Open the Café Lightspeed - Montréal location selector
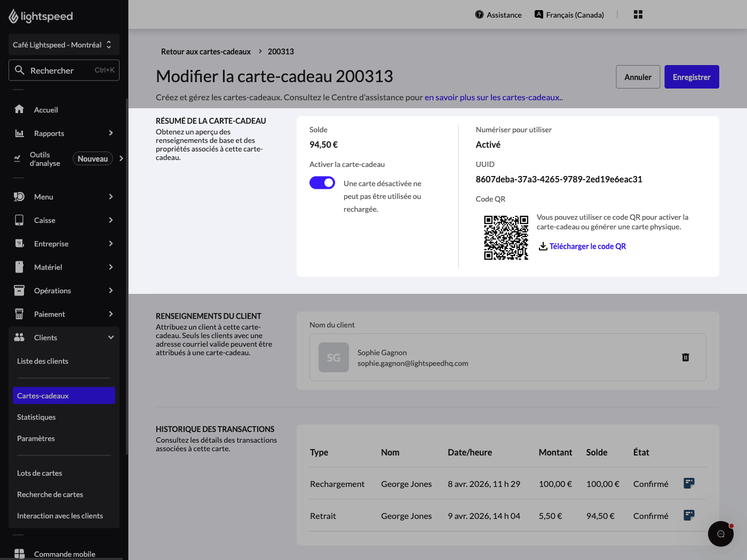 (64, 45)
